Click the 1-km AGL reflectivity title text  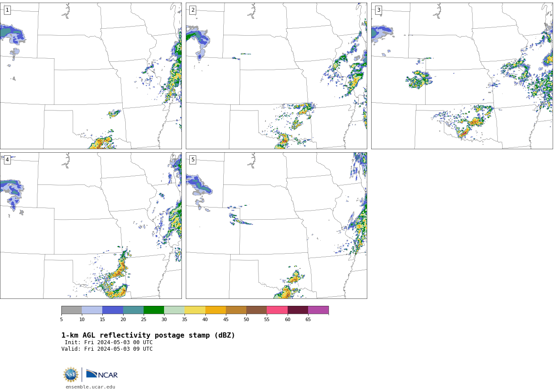tap(148, 335)
